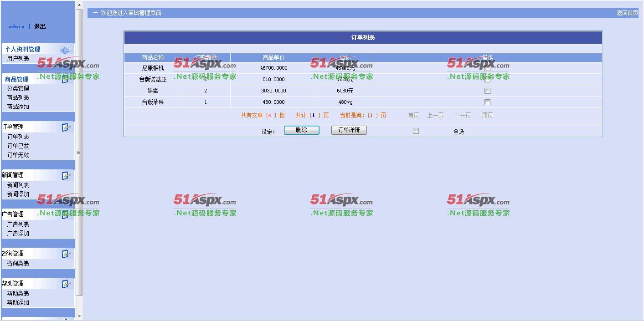Click the 6060元 total cell
The width and height of the screenshot is (644, 321).
(345, 91)
